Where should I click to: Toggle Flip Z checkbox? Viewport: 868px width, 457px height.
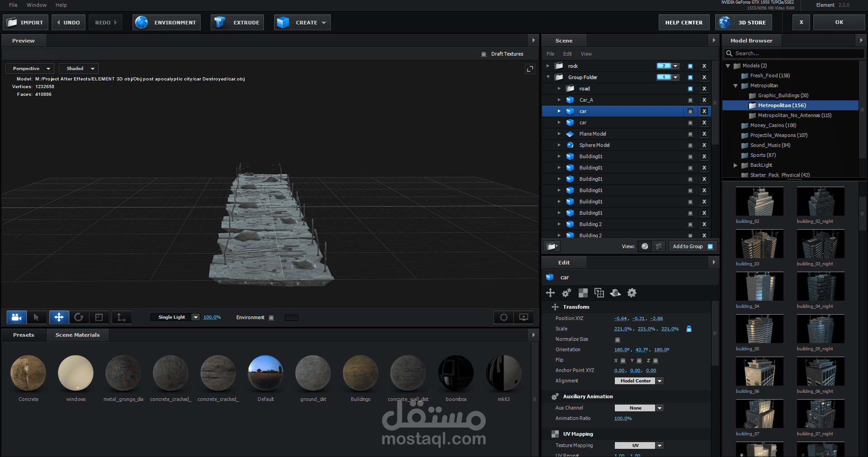pyautogui.click(x=656, y=361)
